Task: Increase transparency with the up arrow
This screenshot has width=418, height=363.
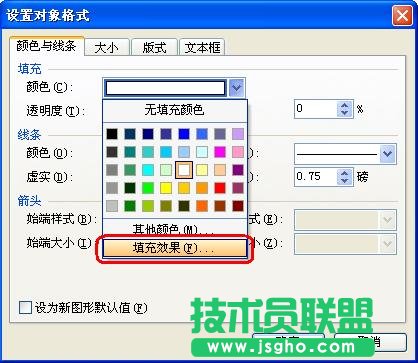Action: point(345,105)
